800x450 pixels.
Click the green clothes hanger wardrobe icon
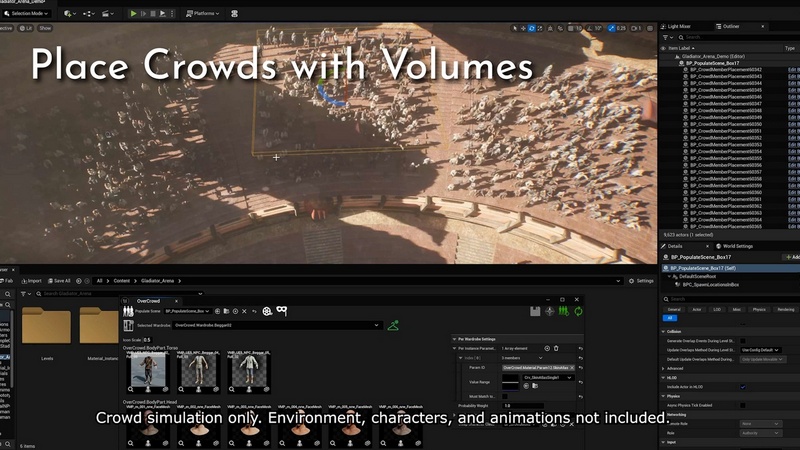click(393, 325)
